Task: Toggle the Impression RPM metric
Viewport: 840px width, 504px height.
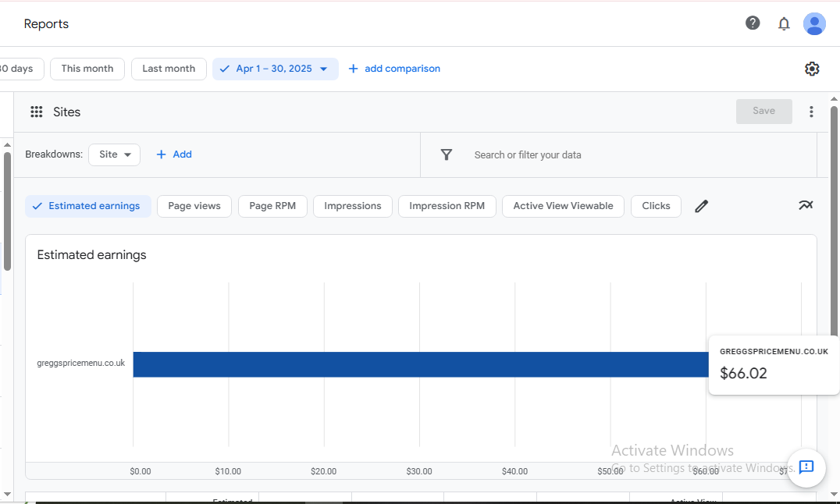Action: click(447, 206)
